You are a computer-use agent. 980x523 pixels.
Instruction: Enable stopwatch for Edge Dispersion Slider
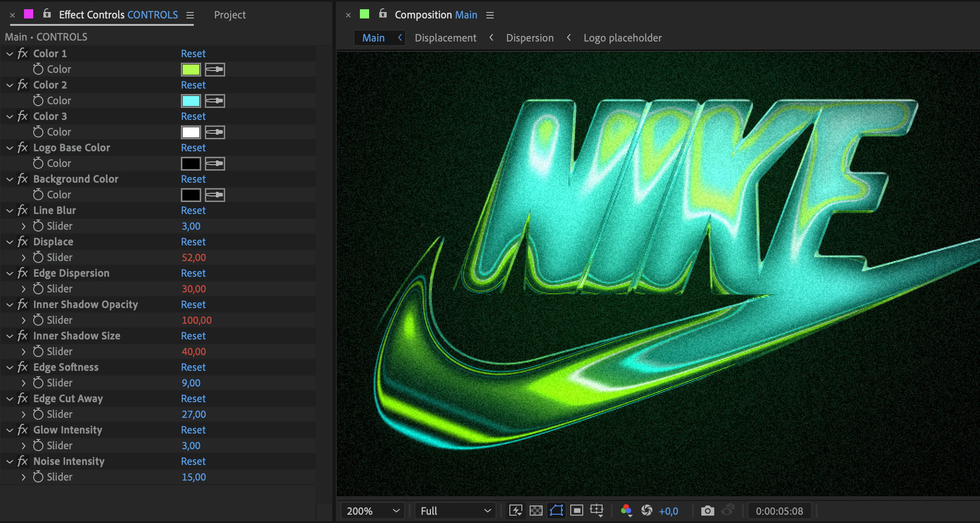pos(38,289)
